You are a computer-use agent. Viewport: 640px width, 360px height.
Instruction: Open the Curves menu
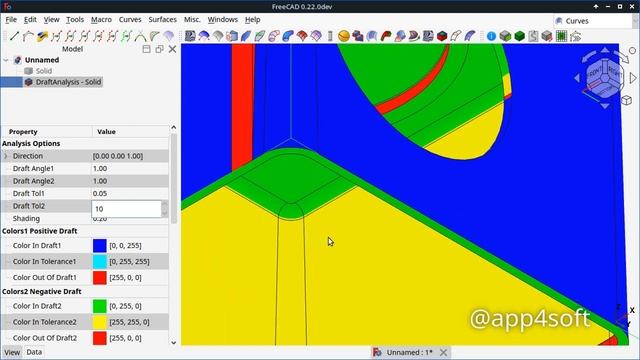(130, 20)
